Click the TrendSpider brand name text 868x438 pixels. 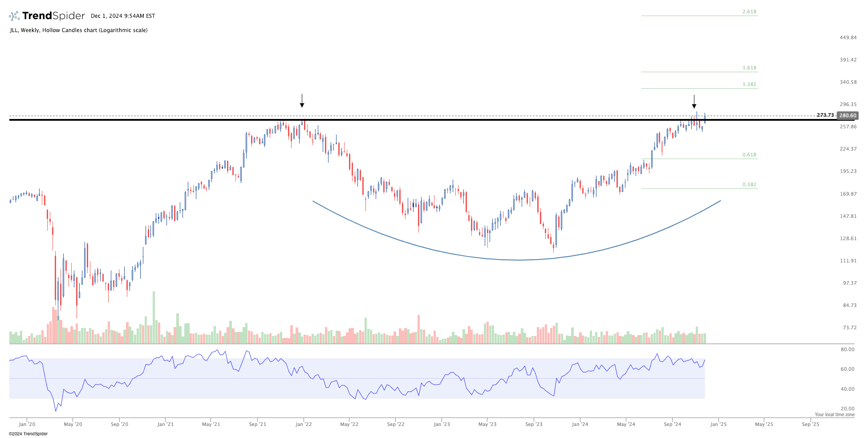coord(53,16)
